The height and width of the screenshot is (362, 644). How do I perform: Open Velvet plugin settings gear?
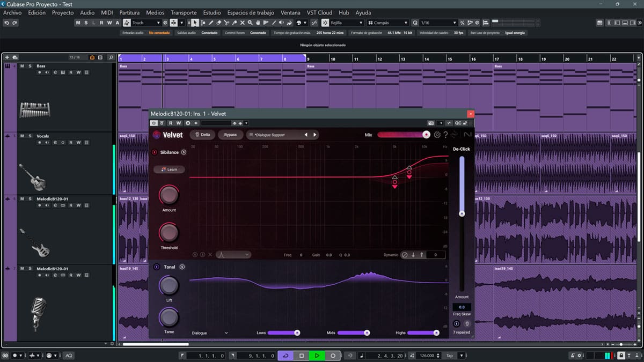[437, 135]
